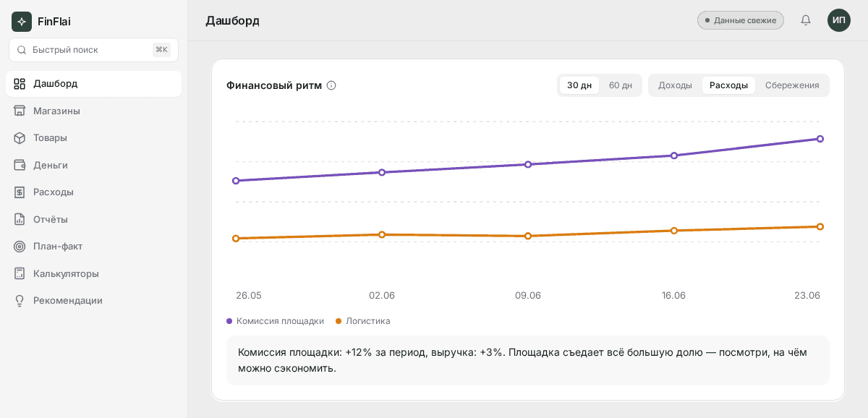Viewport: 868px width, 418px height.
Task: Click the FinFlai brand name
Action: click(54, 22)
